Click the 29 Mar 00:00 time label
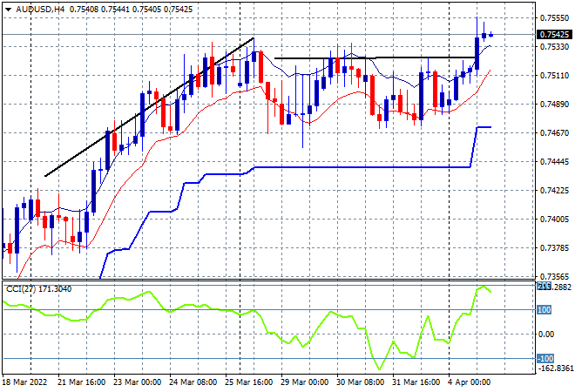575x392 pixels. pos(304,382)
